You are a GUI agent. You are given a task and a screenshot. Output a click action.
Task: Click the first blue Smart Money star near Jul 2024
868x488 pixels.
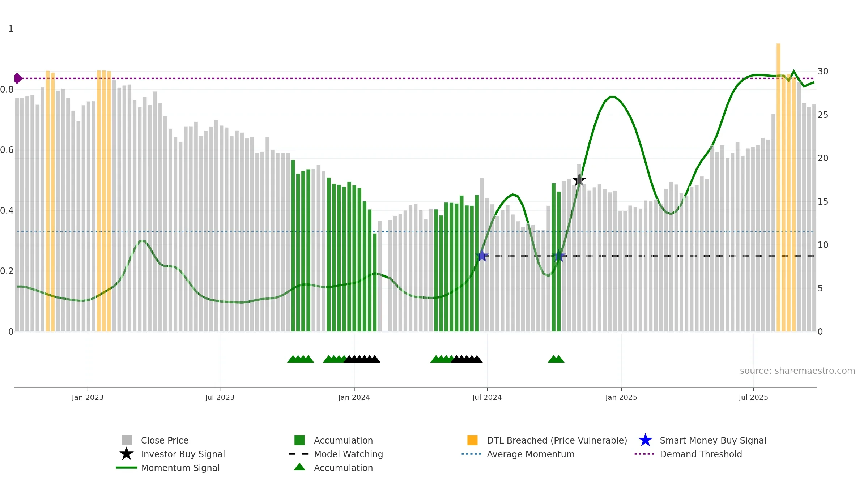coord(482,256)
